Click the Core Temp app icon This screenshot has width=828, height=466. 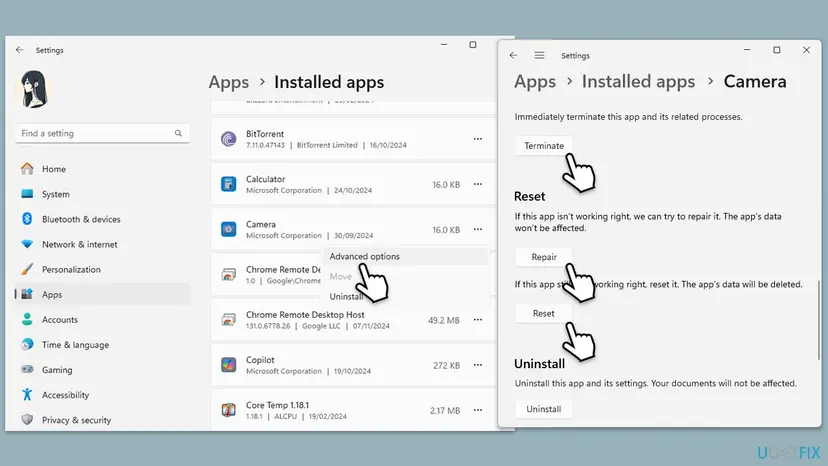[229, 410]
